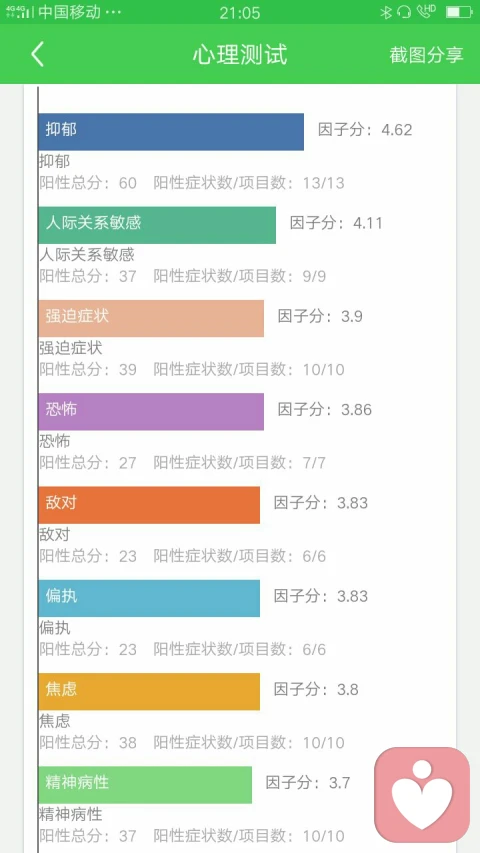Tap the battery icon in status bar
Image resolution: width=480 pixels, height=853 pixels.
(458, 12)
